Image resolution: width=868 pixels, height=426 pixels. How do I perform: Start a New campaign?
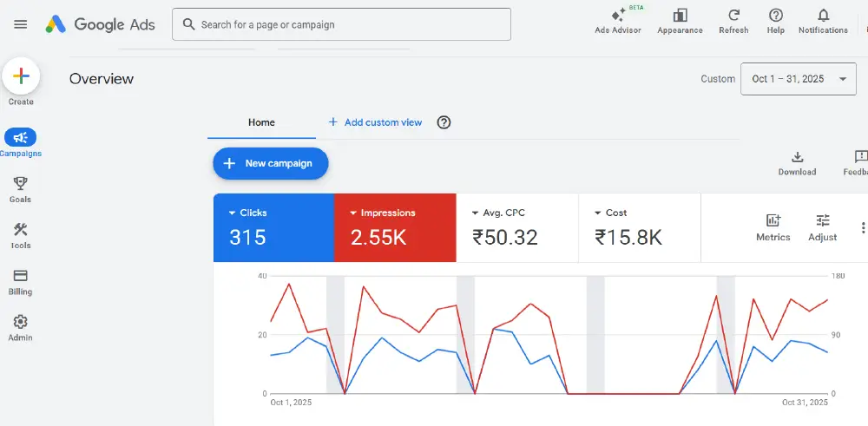(270, 163)
